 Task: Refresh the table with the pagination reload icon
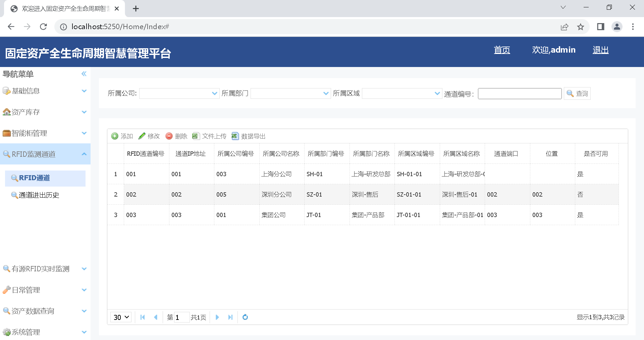[x=245, y=317]
